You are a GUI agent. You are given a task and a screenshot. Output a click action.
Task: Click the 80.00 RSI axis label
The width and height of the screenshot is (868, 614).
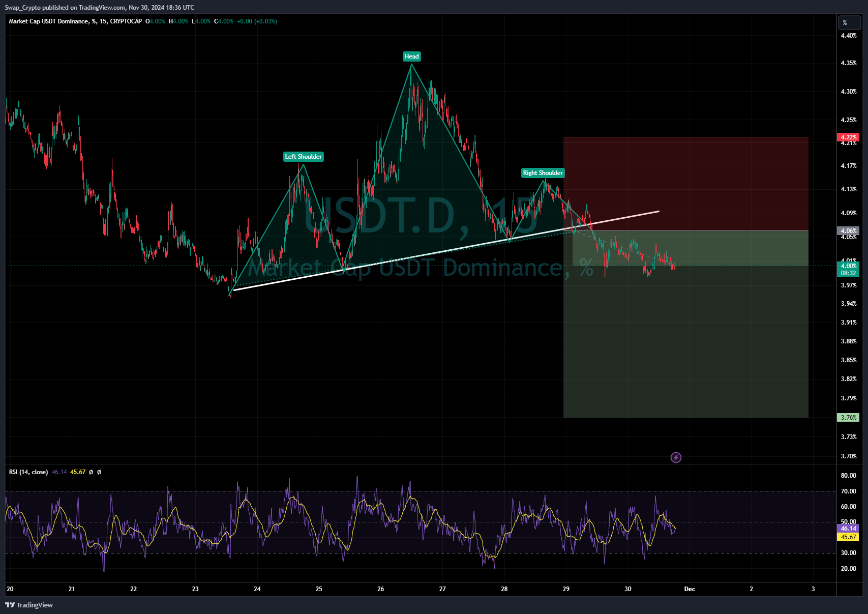[849, 476]
